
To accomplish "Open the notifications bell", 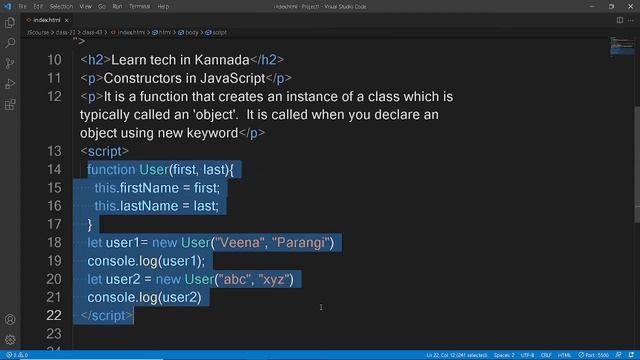I will [631, 355].
